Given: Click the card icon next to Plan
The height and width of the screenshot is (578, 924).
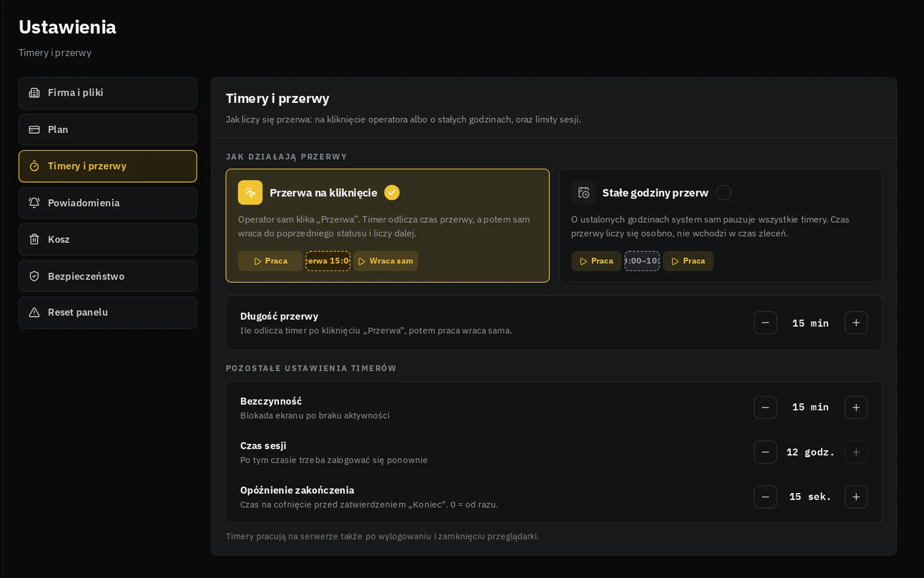Looking at the screenshot, I should click(35, 129).
